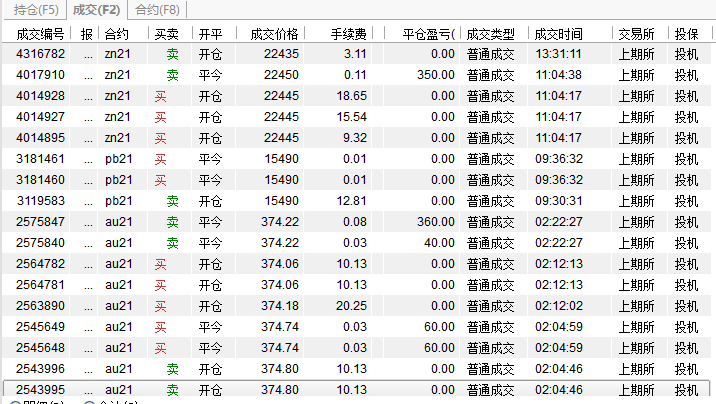Click the 合约 column header

click(x=117, y=34)
